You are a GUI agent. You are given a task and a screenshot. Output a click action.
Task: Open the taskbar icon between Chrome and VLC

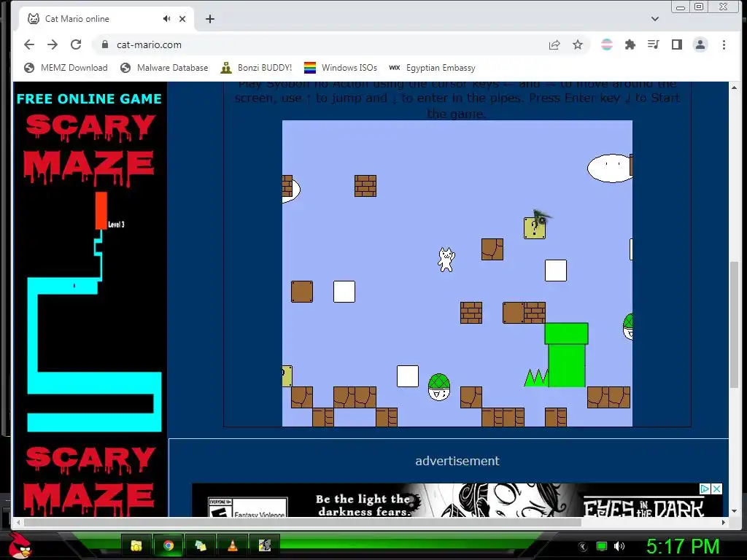(x=200, y=545)
